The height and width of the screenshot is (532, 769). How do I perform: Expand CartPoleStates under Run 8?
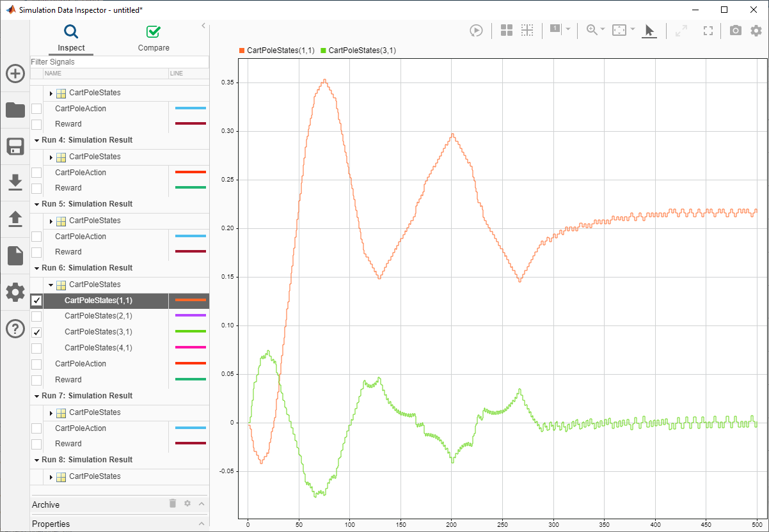pos(51,476)
